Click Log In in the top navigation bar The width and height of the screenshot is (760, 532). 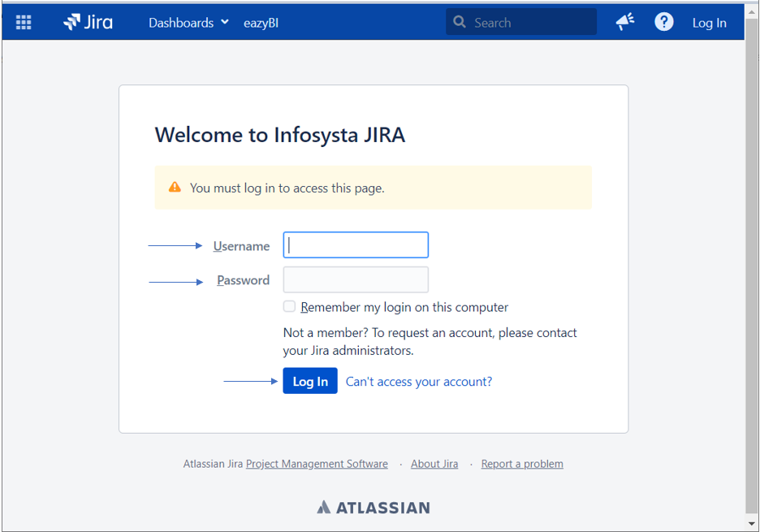coord(709,23)
